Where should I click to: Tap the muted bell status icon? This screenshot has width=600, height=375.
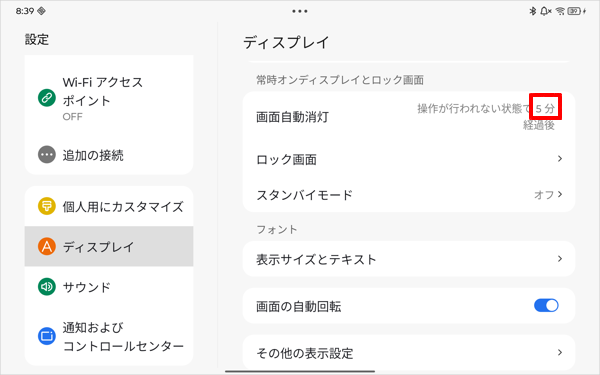click(546, 11)
